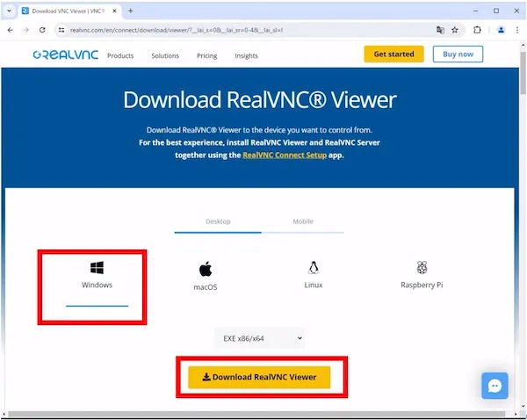Select the Raspberry Pi icon
The height and width of the screenshot is (420, 527).
[x=422, y=268]
